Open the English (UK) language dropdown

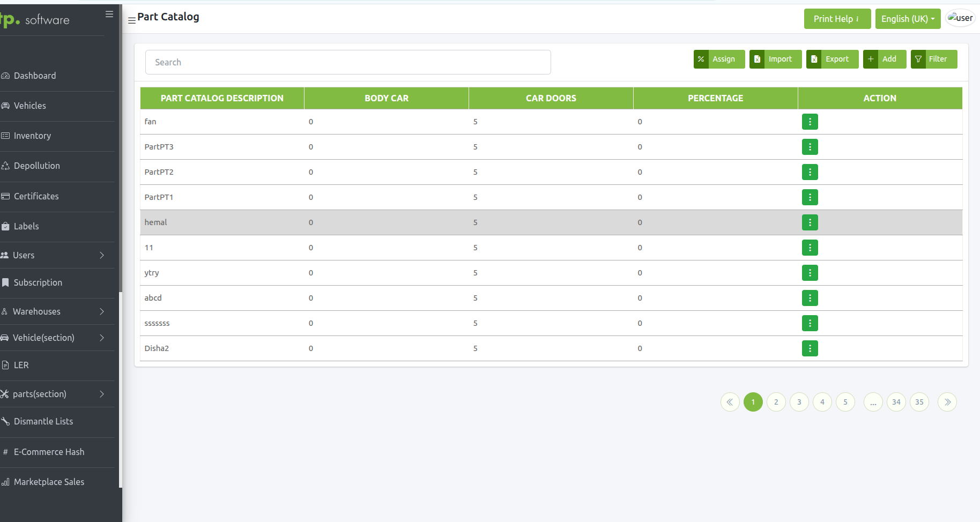click(907, 19)
